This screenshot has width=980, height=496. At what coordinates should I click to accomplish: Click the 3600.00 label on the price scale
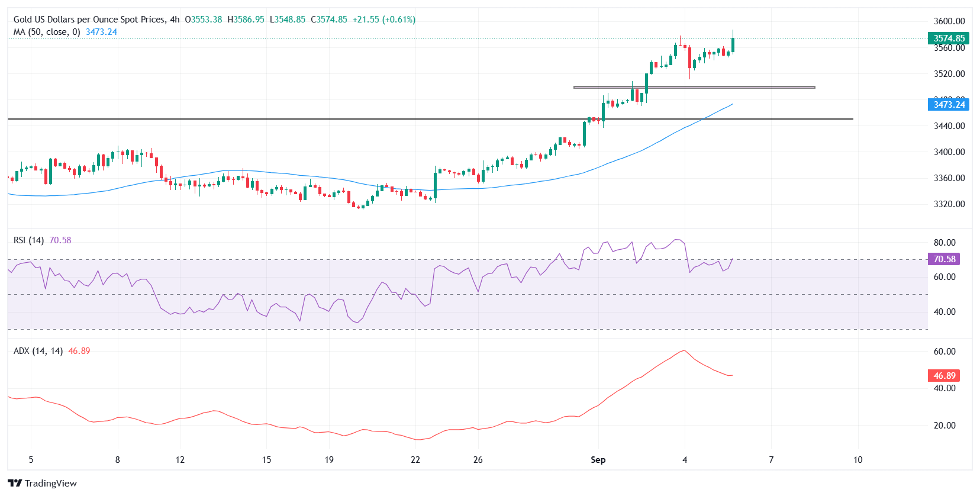949,21
